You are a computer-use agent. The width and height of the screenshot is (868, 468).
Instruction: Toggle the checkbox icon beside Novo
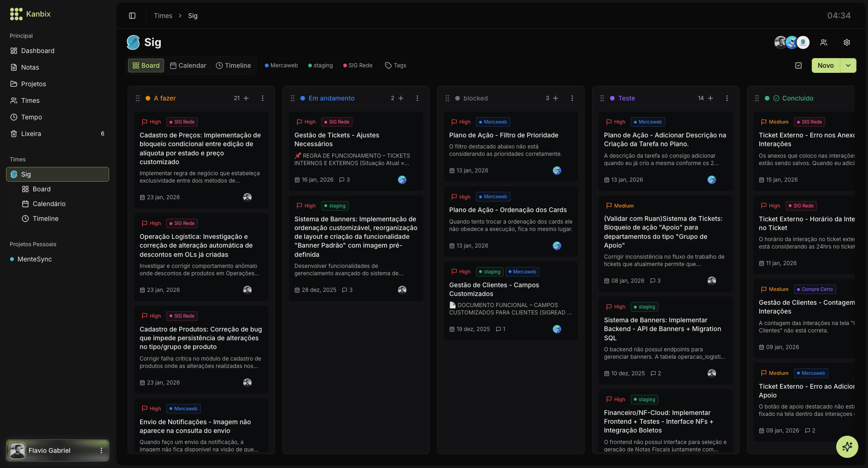(798, 65)
